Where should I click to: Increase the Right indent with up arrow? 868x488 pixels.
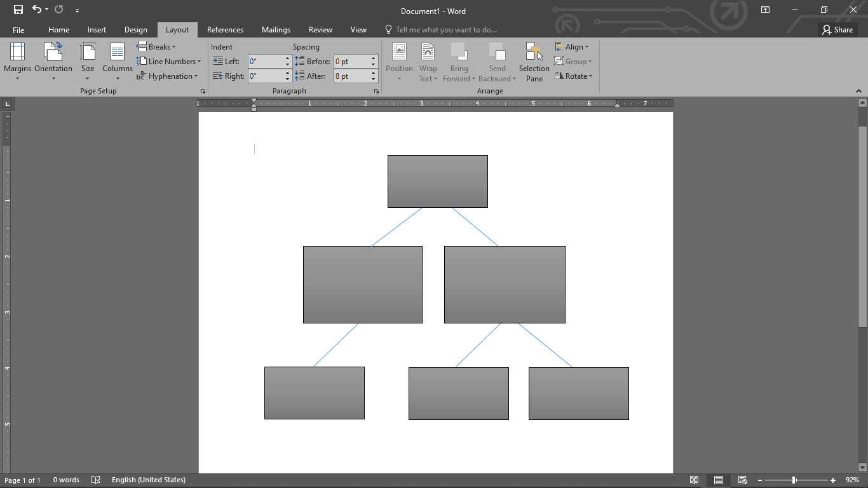click(287, 73)
